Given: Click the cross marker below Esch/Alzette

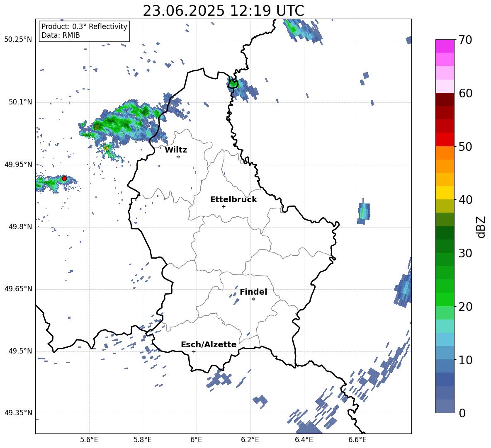Looking at the screenshot, I should click(194, 351).
